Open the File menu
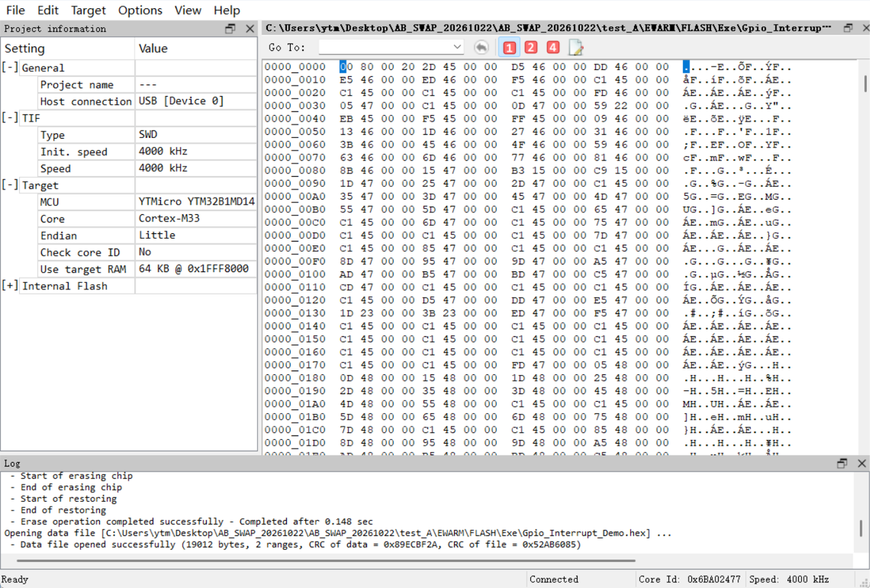 click(15, 10)
